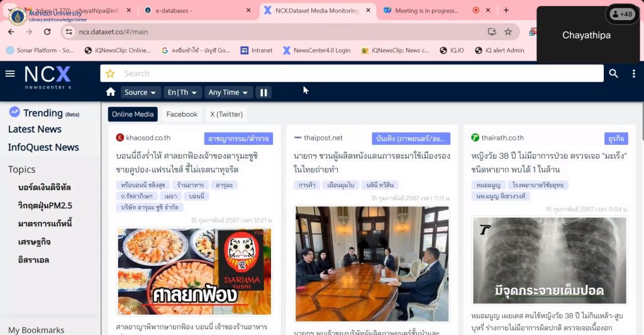
Task: Open the En|Th language dropdown
Action: click(182, 93)
